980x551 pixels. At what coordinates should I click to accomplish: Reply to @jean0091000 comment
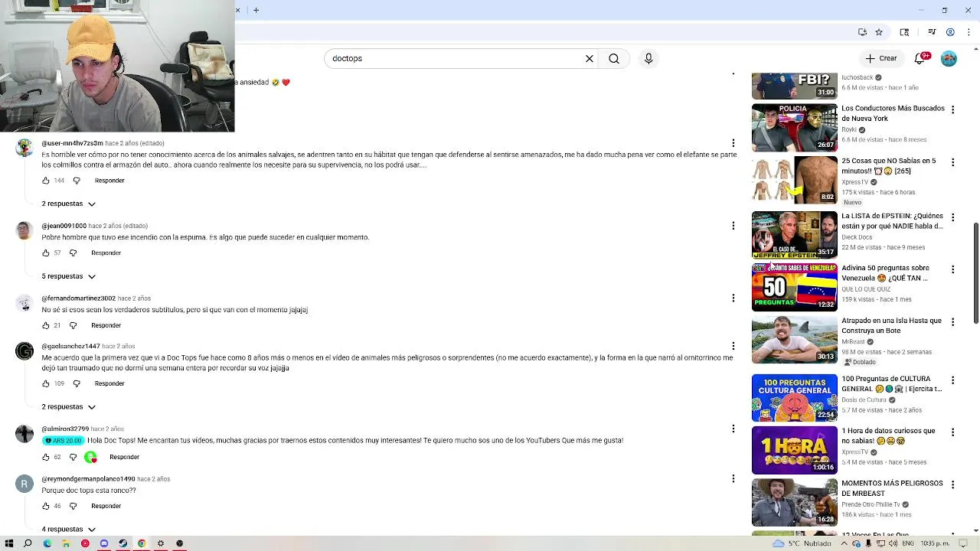click(106, 253)
